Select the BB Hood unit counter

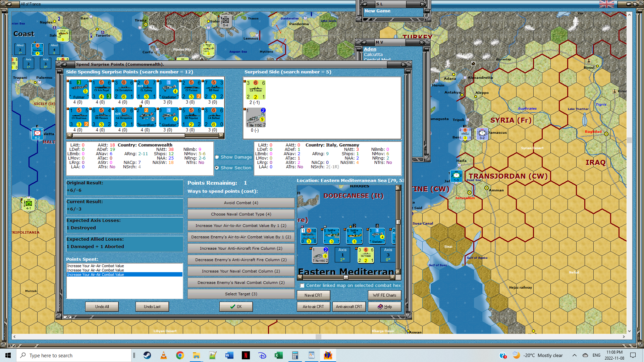click(x=214, y=89)
